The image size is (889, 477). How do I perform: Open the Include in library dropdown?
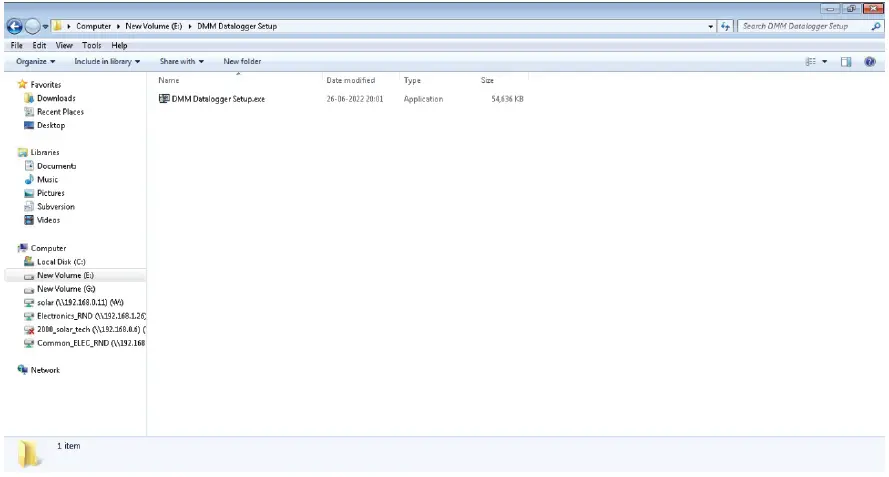click(x=107, y=61)
